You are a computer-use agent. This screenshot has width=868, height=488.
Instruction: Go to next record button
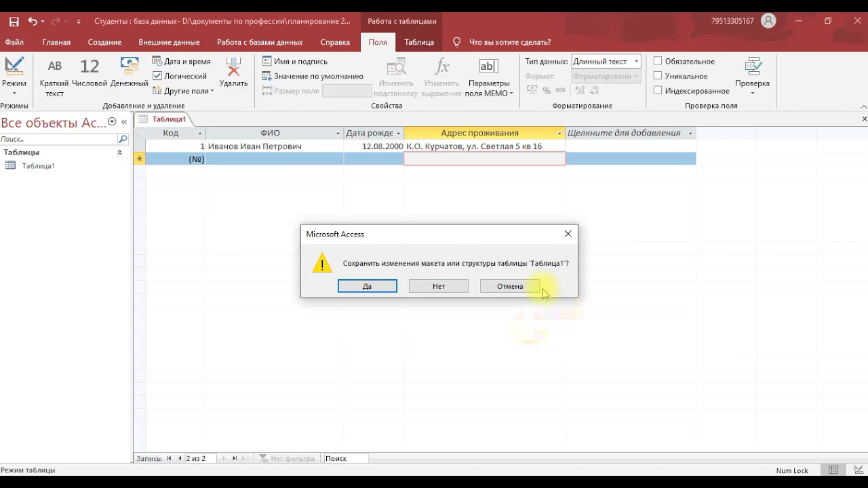click(x=224, y=459)
